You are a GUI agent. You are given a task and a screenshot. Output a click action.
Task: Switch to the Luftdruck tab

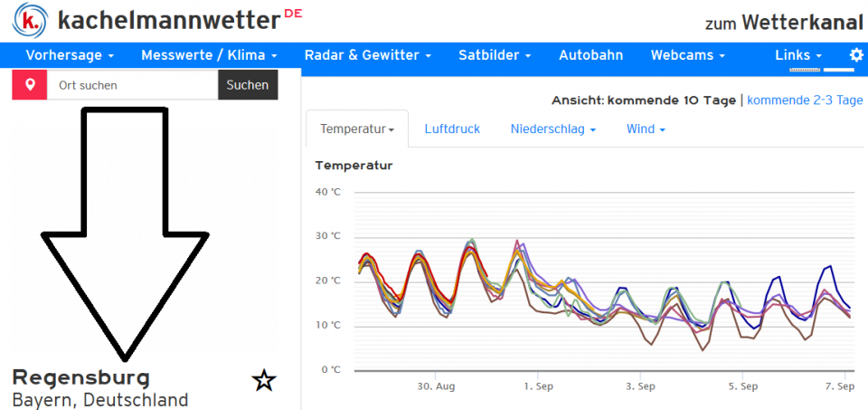[452, 129]
